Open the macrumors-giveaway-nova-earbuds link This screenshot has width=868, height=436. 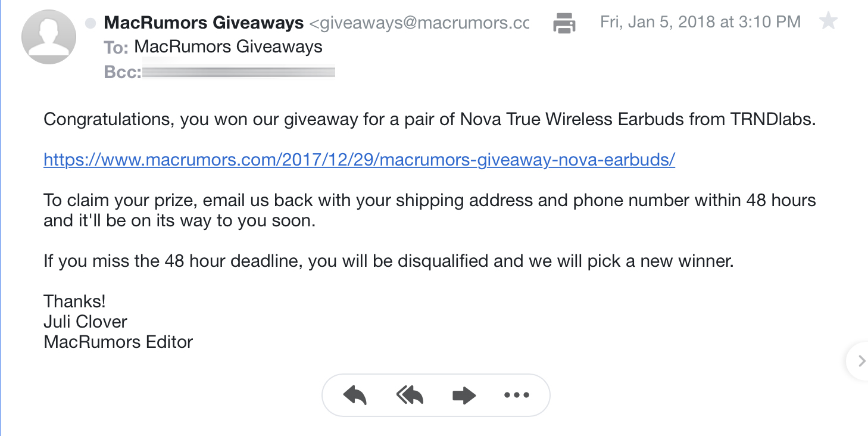pyautogui.click(x=360, y=160)
